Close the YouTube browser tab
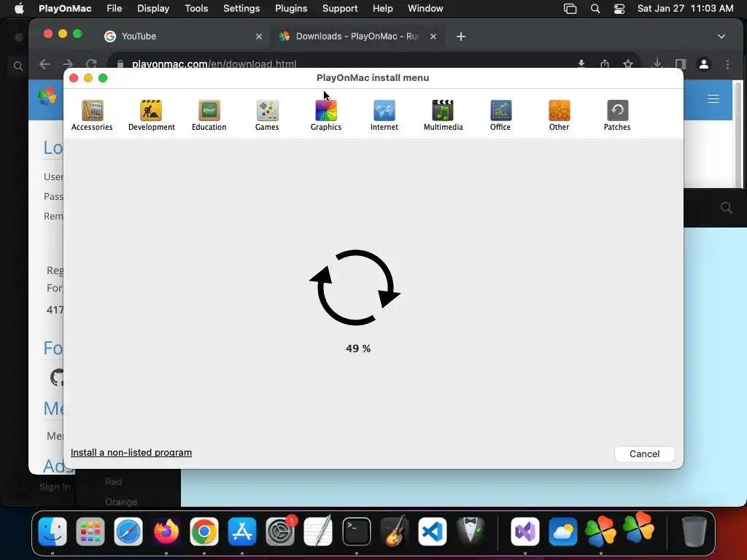747x560 pixels. [259, 36]
